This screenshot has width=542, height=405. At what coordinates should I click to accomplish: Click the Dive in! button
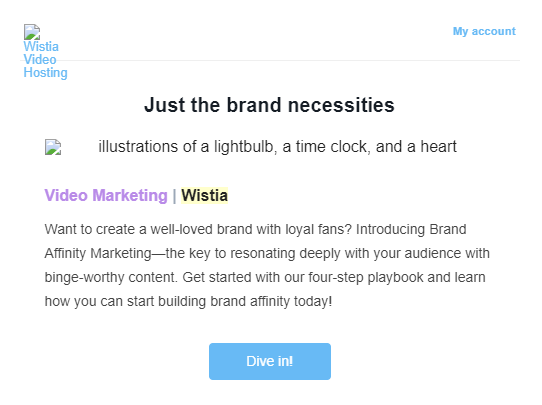tap(270, 361)
